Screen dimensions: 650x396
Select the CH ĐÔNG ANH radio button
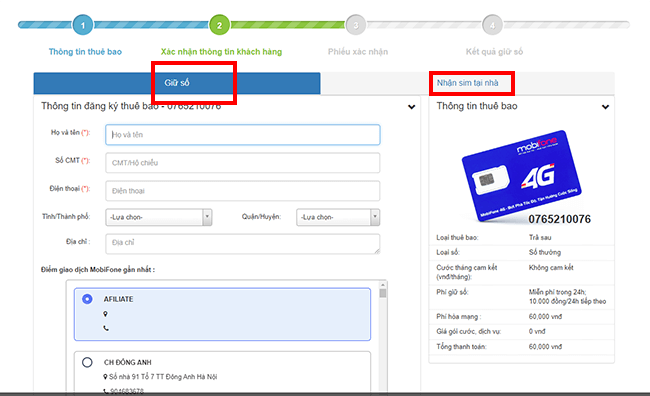click(87, 362)
